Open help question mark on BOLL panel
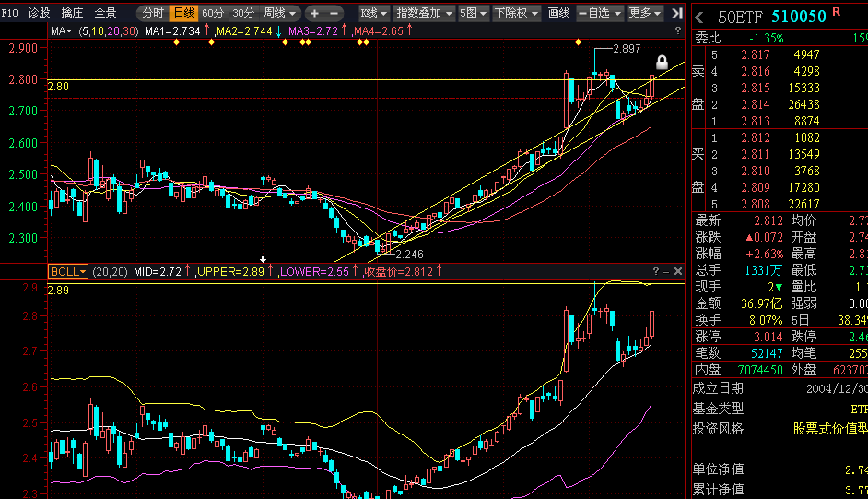Screen dimensions: 868x499 tap(655, 271)
